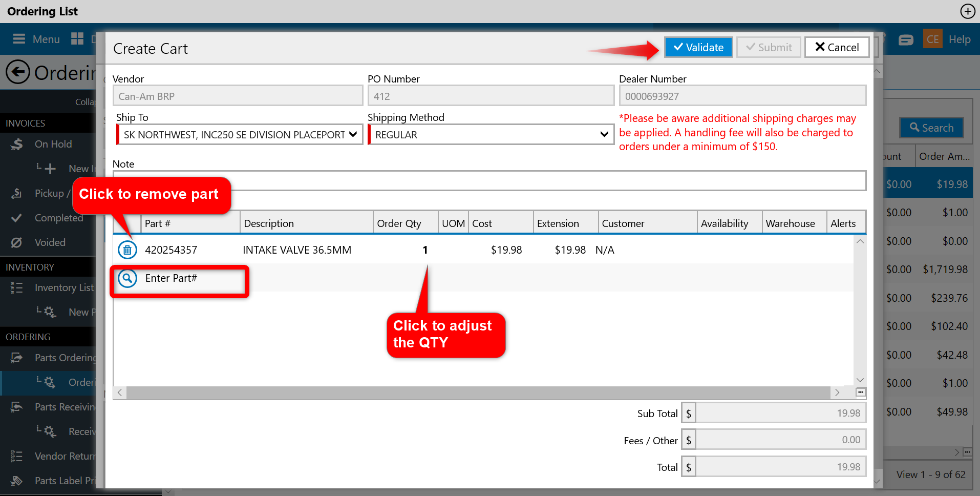This screenshot has width=980, height=496.
Task: Click the options icon below the background order list
Action: 967,452
